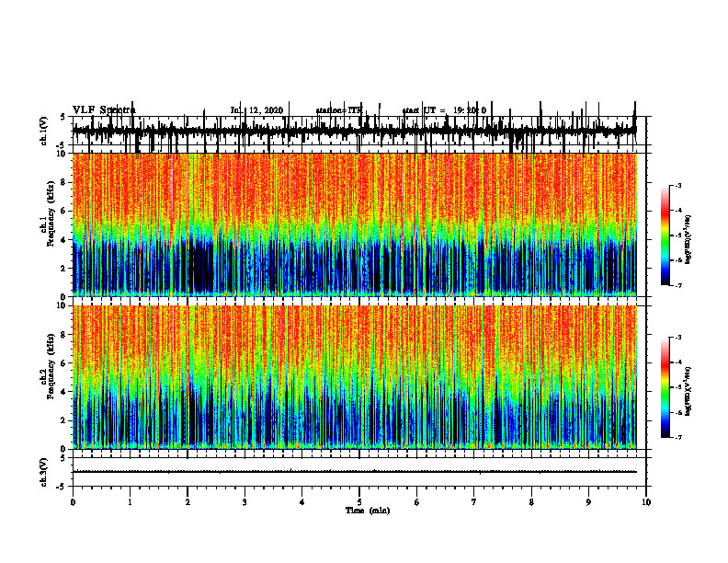
Task: Click time axis tick label "3"
Action: pos(245,502)
